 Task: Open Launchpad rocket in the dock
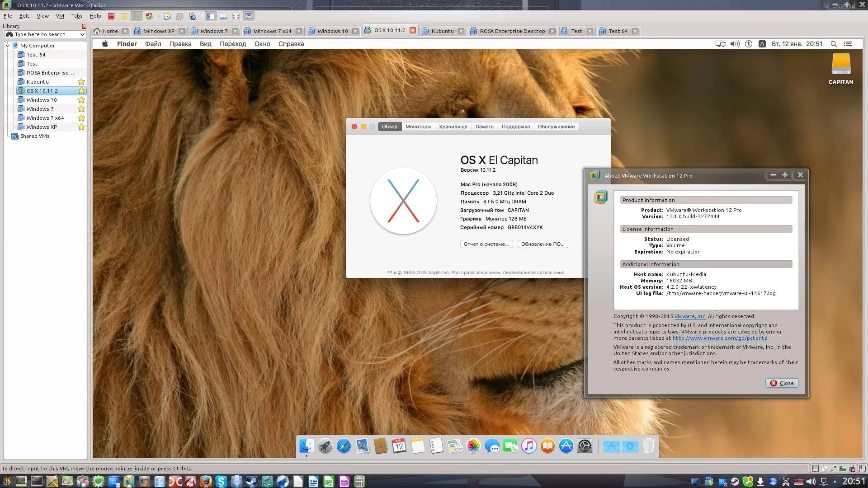325,446
